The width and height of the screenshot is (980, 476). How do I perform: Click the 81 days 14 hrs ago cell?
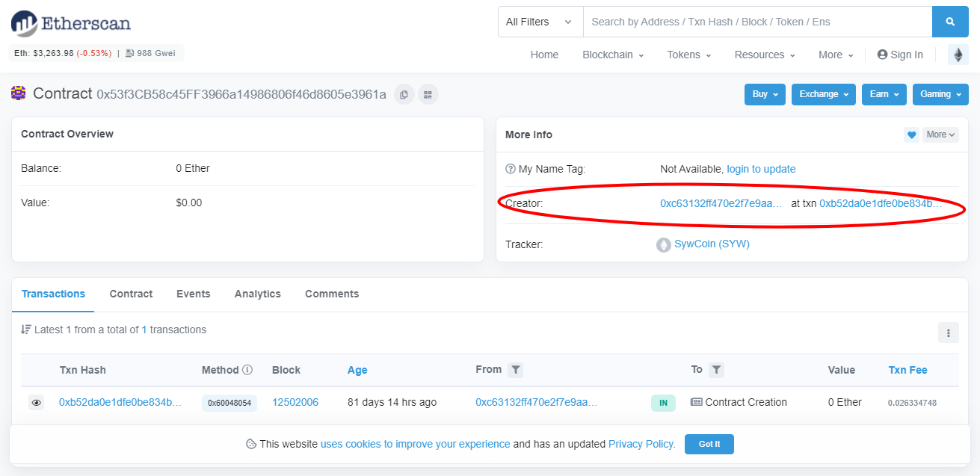[392, 402]
